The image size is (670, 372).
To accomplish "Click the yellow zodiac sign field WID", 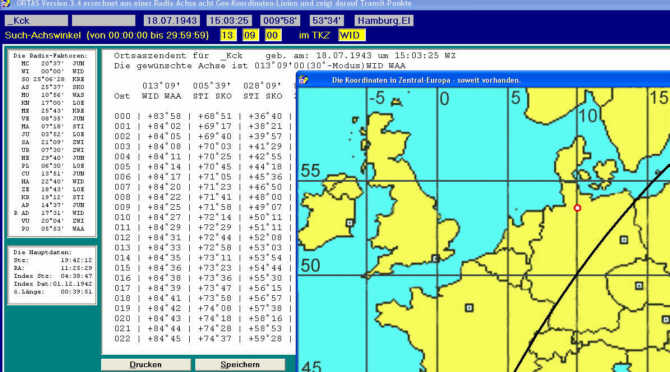I will [x=352, y=35].
